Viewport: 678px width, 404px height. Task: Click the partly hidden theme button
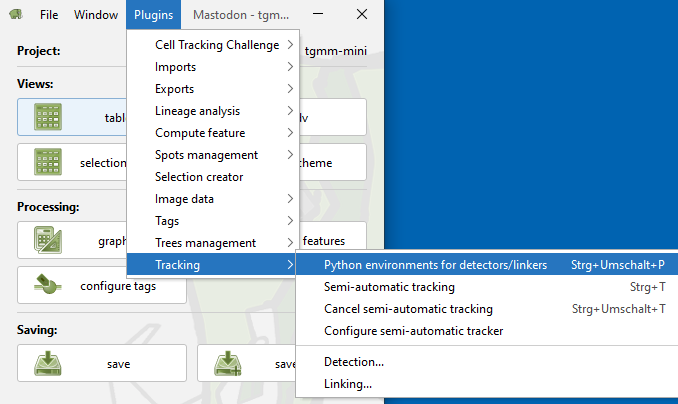click(333, 162)
